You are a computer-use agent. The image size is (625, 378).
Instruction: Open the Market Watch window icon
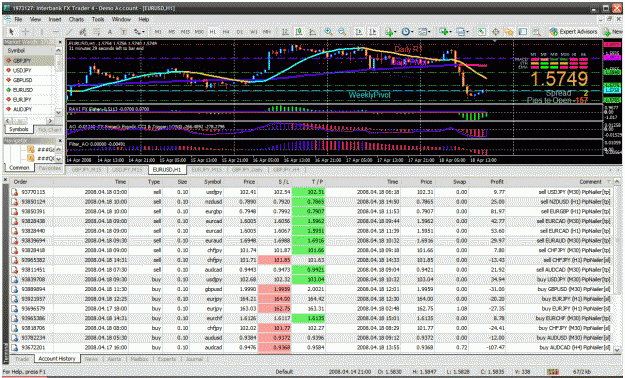[482, 32]
